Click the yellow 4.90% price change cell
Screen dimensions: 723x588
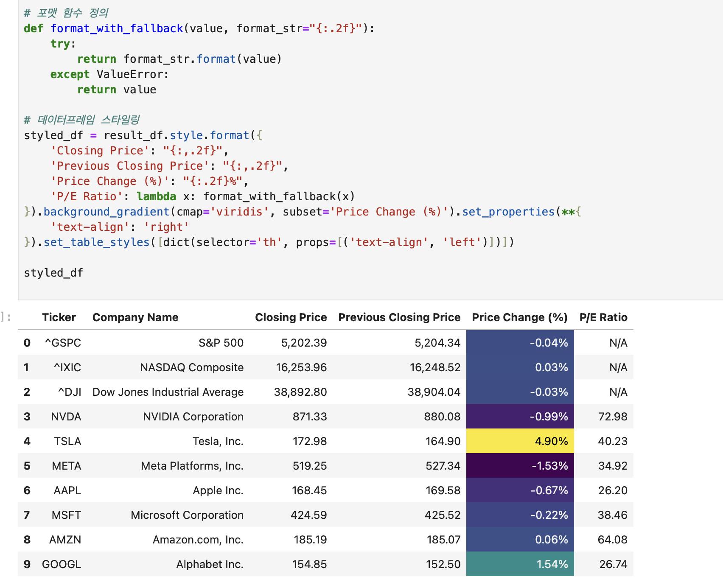[x=520, y=441]
